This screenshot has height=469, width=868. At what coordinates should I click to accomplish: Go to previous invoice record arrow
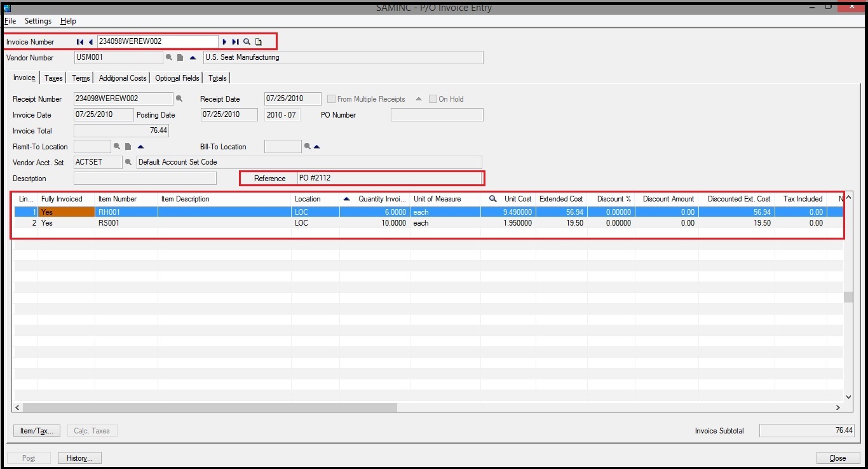[x=91, y=42]
